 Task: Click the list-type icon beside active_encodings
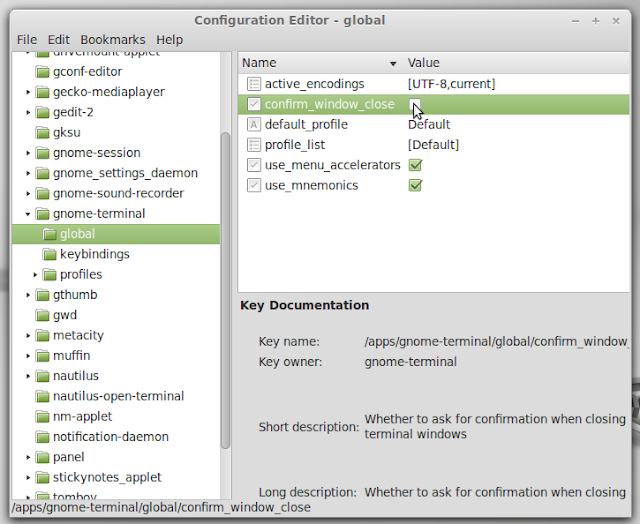click(253, 84)
